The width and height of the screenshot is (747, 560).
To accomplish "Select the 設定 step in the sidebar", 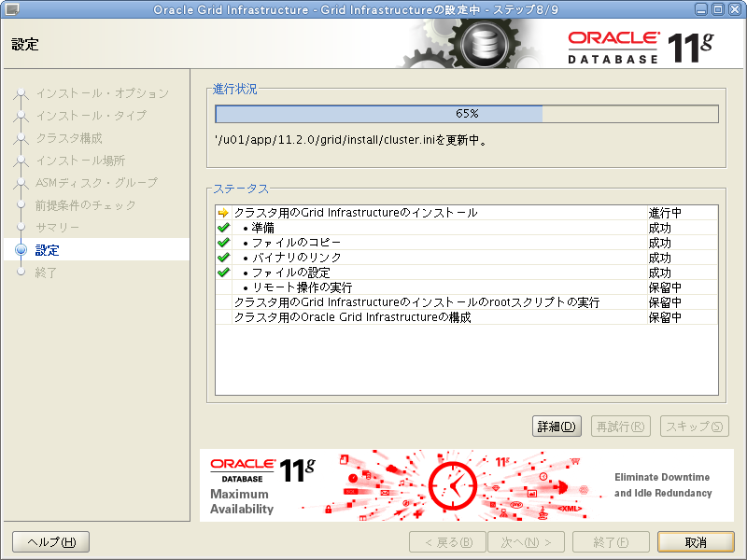I will (x=48, y=250).
